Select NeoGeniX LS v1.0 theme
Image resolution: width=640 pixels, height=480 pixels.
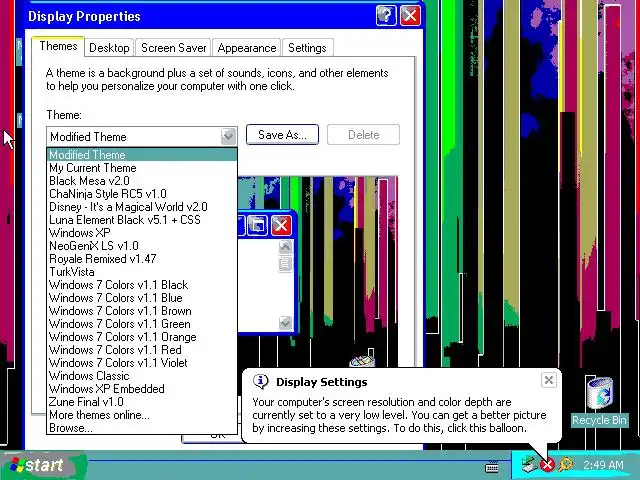click(x=142, y=246)
